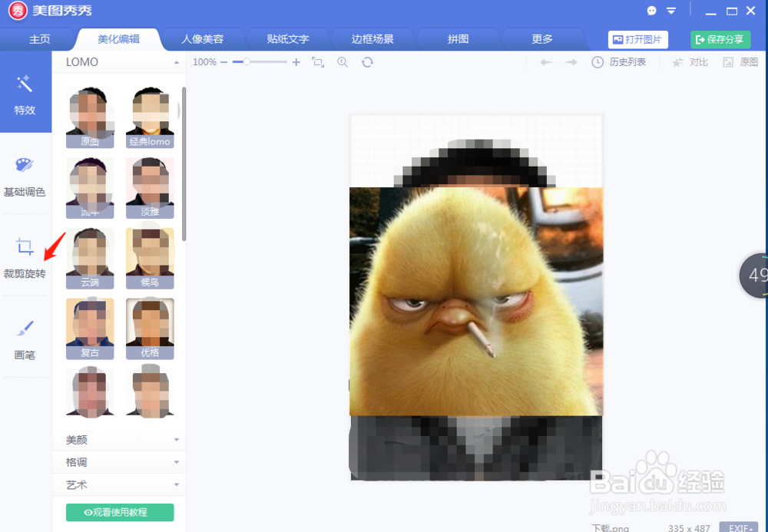This screenshot has height=532, width=768.
Task: Click the chat feedback bubble icon
Action: click(x=651, y=11)
